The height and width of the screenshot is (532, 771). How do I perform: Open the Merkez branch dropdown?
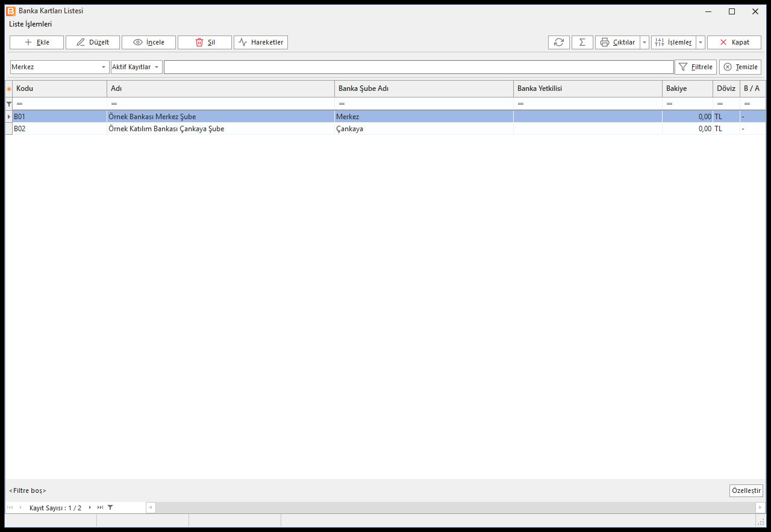(x=59, y=67)
